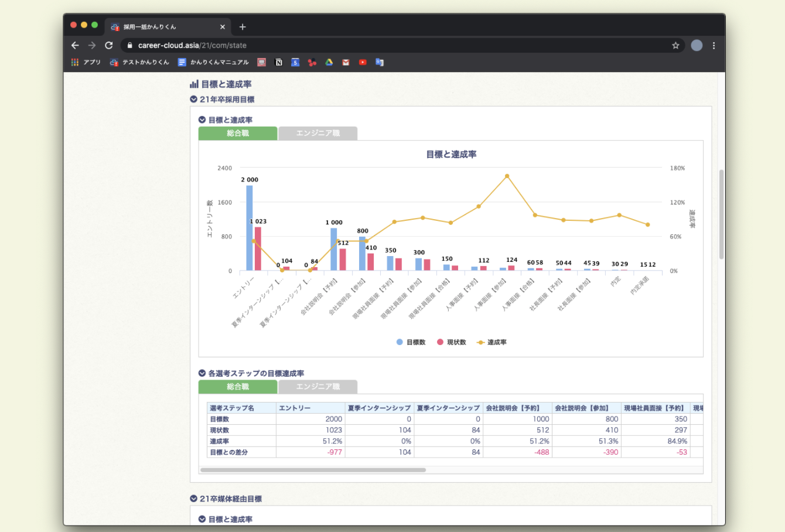Collapse 目標と達成率 panel under 21卒媒体経由目標
Screen dimensions: 785x532
pyautogui.click(x=202, y=519)
